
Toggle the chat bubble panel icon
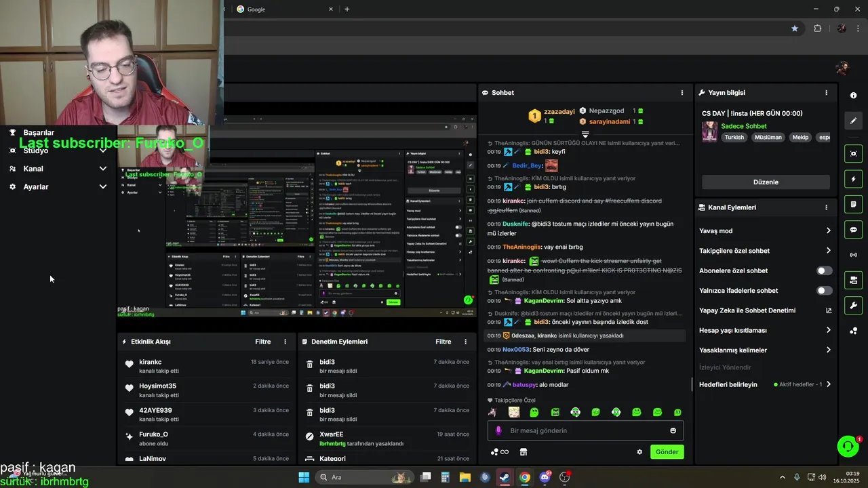tap(853, 230)
